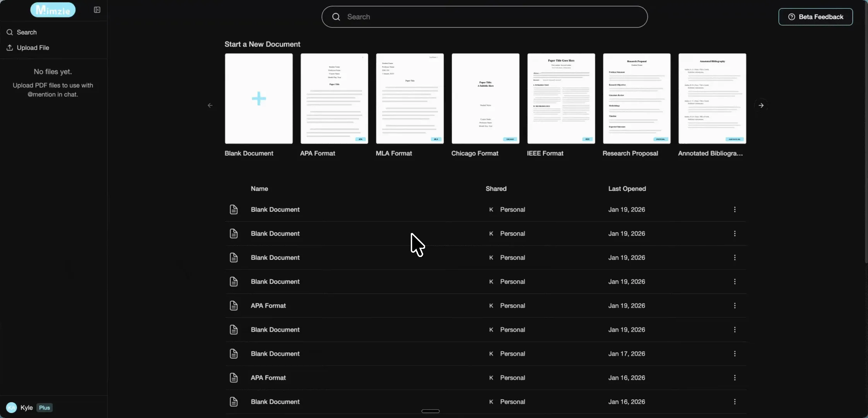Open the APA Format document from Jan 16
Screen dimensions: 868x418
click(268, 378)
